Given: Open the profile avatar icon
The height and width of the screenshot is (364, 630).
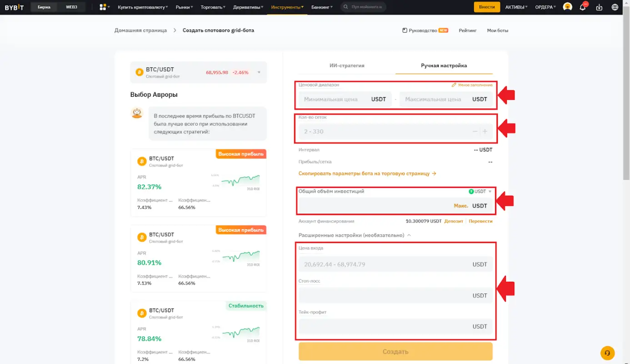Looking at the screenshot, I should coord(567,7).
